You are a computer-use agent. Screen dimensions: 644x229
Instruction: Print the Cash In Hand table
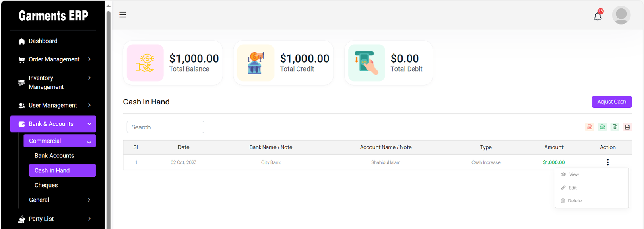pos(627,127)
